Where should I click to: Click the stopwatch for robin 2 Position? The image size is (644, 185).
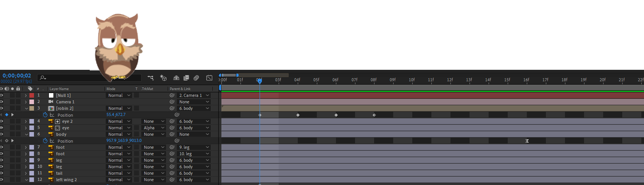tap(45, 115)
